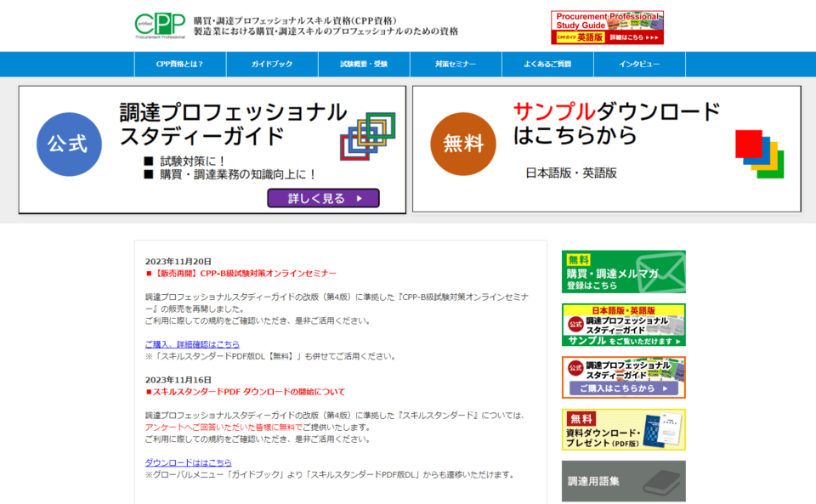
Task: Open the Procurement Professional Study Guide English banner
Action: (x=606, y=27)
